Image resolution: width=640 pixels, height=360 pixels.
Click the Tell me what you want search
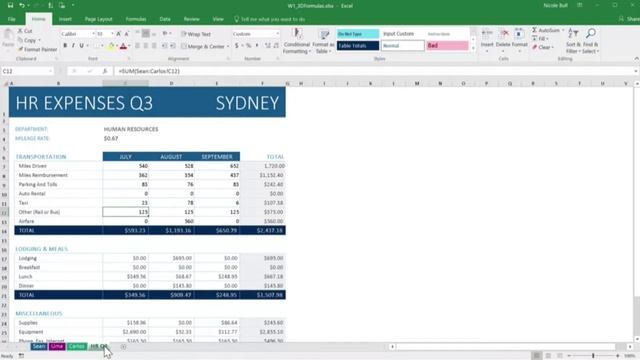tap(269, 19)
